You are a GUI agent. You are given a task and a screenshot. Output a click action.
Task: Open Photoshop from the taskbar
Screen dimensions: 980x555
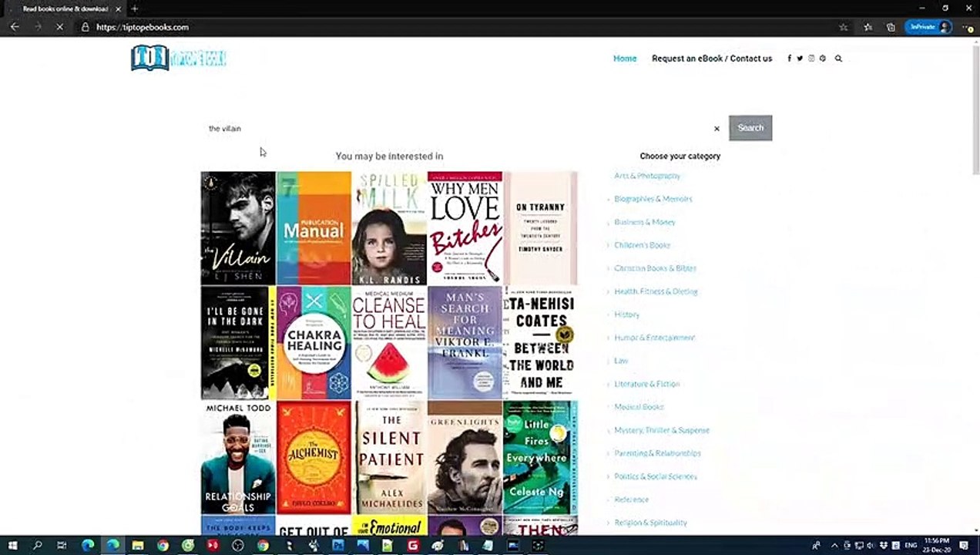pyautogui.click(x=337, y=545)
